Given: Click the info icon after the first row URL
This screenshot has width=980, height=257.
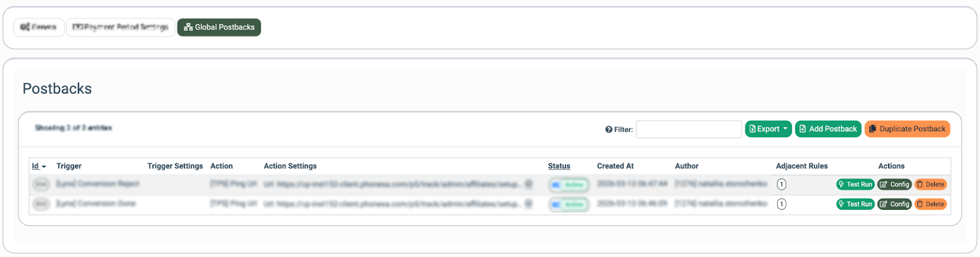Looking at the screenshot, I should coord(529,184).
